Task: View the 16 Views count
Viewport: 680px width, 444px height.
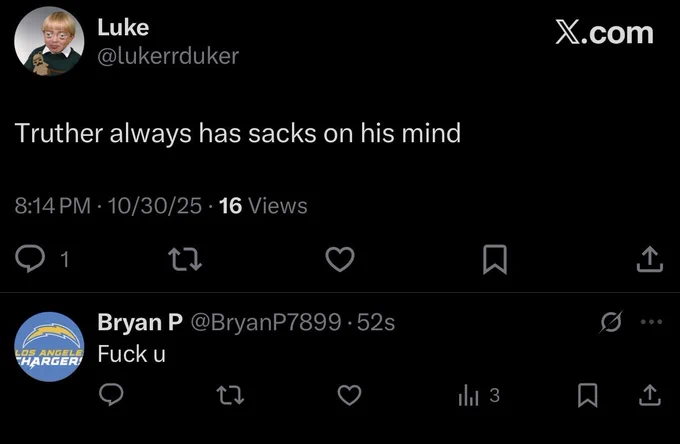Action: click(x=263, y=206)
